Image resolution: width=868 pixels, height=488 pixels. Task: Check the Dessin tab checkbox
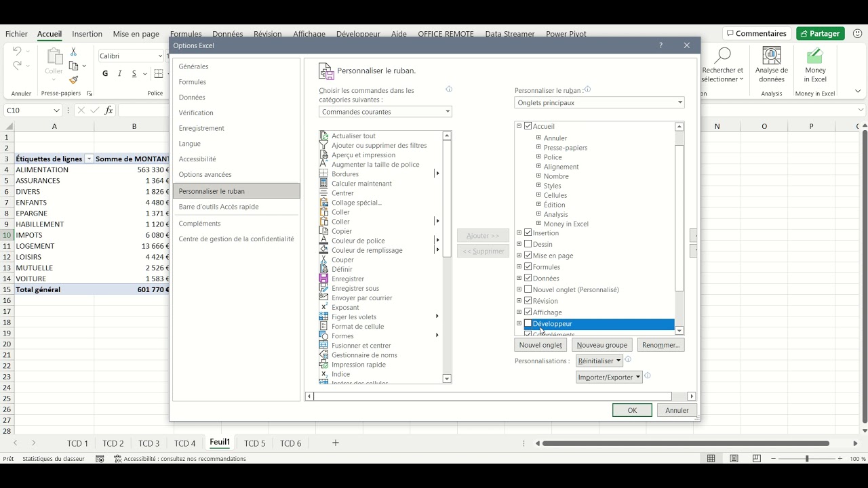click(528, 244)
